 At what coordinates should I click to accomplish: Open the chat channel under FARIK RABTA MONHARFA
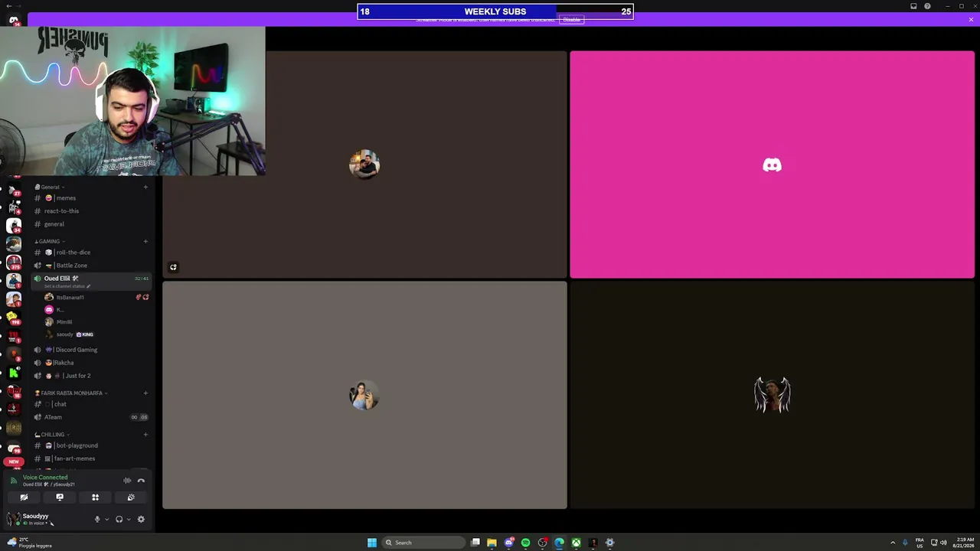[92, 404]
